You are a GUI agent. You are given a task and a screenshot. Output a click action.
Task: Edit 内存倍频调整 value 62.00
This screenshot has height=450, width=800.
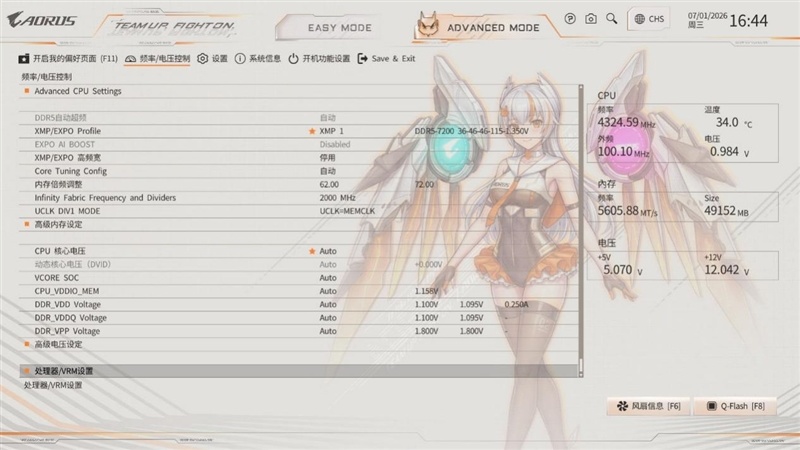(329, 184)
